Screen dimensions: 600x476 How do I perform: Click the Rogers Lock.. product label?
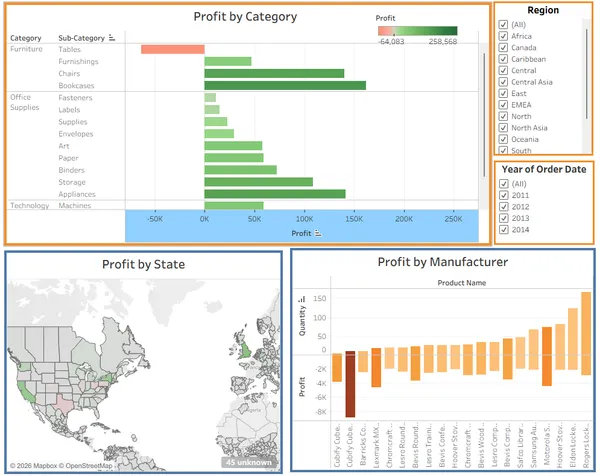tap(586, 445)
